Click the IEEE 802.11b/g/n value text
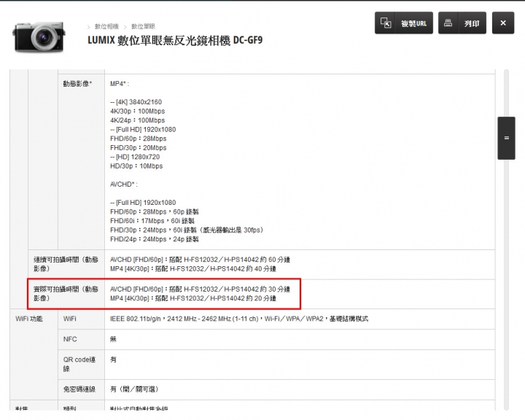The width and height of the screenshot is (525, 420). point(239,319)
